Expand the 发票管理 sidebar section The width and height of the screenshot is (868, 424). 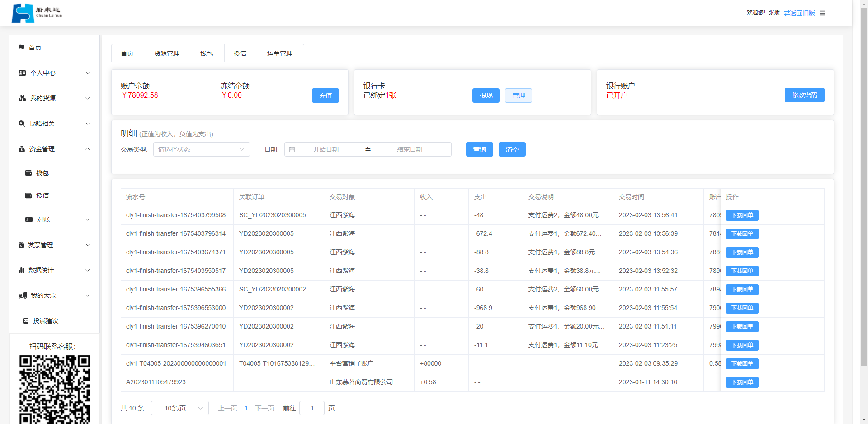[x=88, y=245]
